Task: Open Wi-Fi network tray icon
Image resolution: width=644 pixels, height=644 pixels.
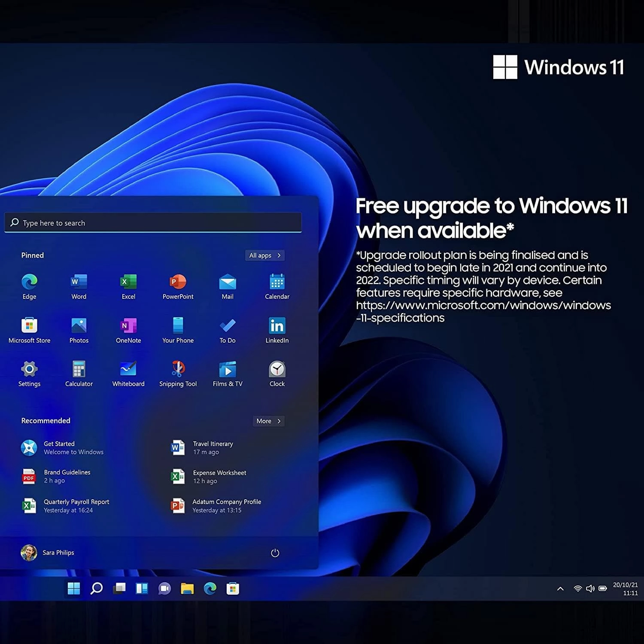Action: pos(578,589)
